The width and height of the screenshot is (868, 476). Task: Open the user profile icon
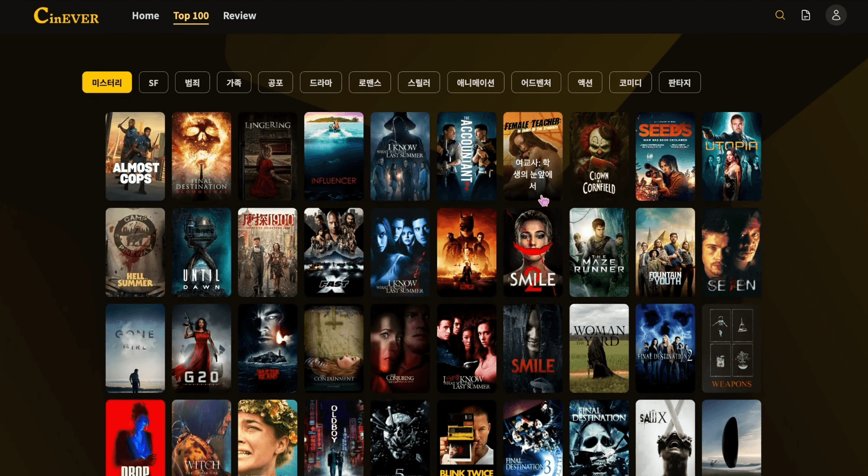click(x=836, y=15)
